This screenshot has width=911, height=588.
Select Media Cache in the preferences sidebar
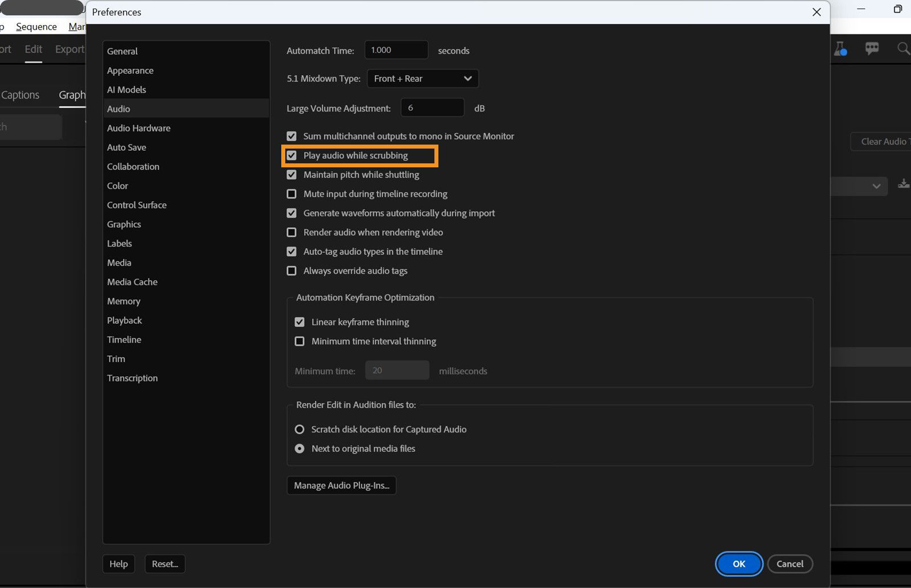(x=132, y=282)
